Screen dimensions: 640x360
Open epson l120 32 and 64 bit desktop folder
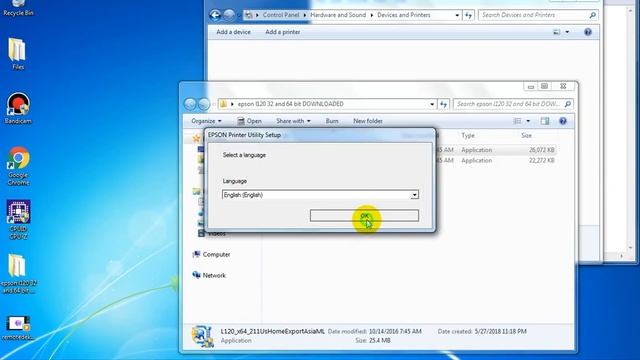[18, 273]
